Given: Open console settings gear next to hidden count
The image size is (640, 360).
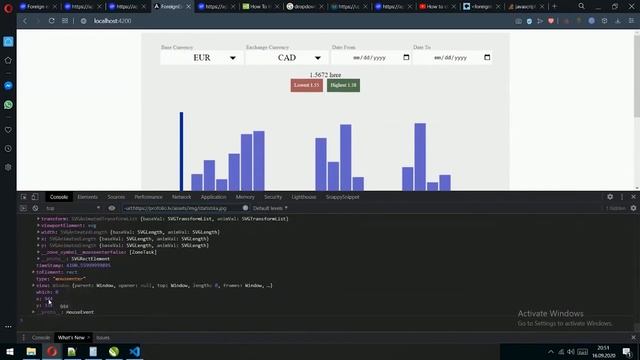Looking at the screenshot, I should [633, 208].
